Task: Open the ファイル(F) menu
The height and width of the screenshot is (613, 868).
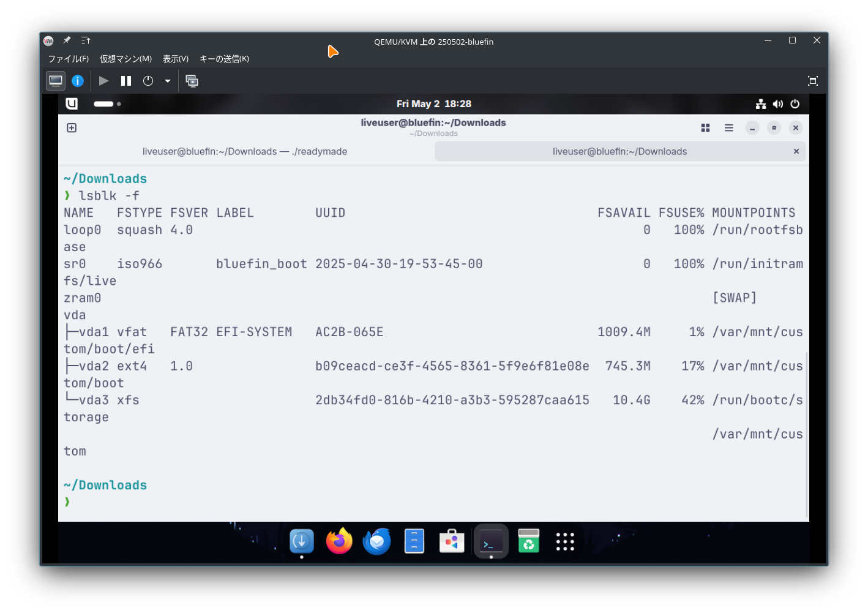Action: click(x=69, y=59)
